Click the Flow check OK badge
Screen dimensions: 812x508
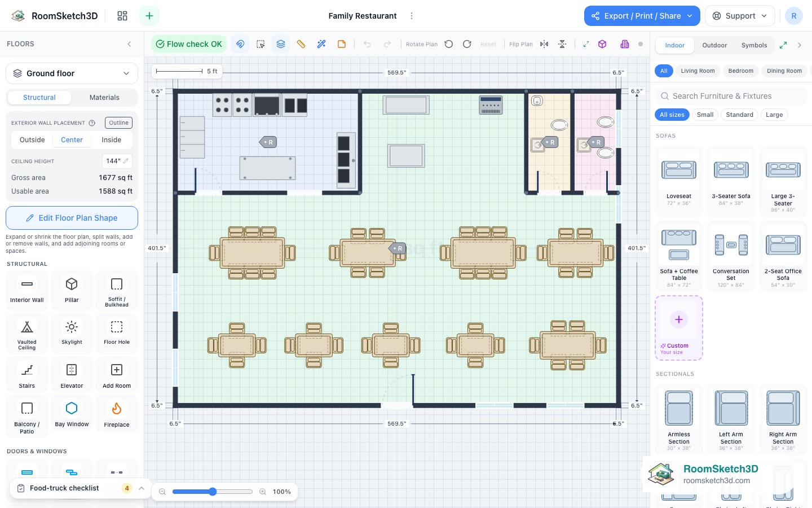(x=189, y=44)
